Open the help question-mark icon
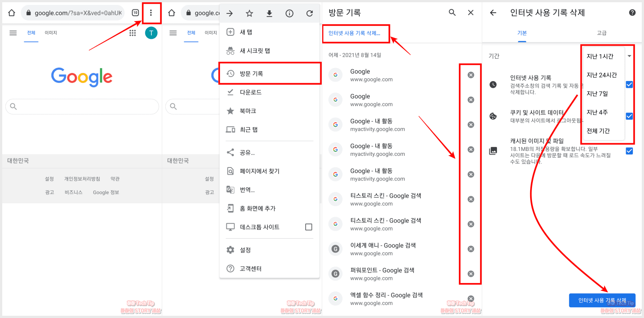 click(x=632, y=13)
